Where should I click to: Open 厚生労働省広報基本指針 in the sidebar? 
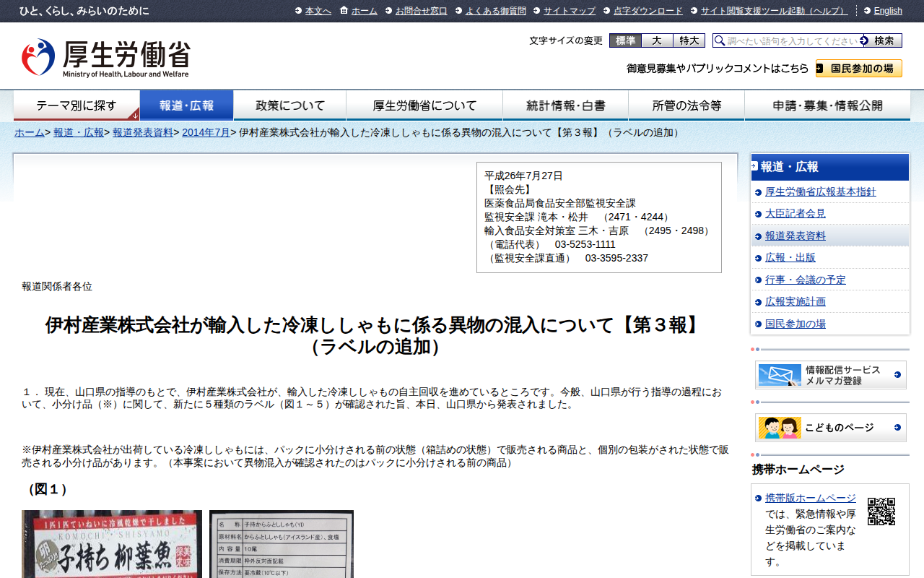[x=821, y=191]
